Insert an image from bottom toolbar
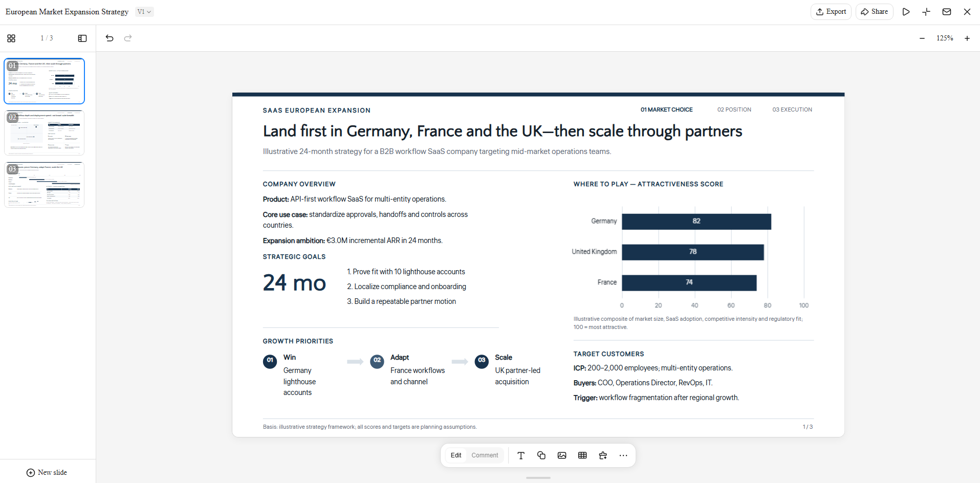The width and height of the screenshot is (980, 483). click(x=562, y=455)
